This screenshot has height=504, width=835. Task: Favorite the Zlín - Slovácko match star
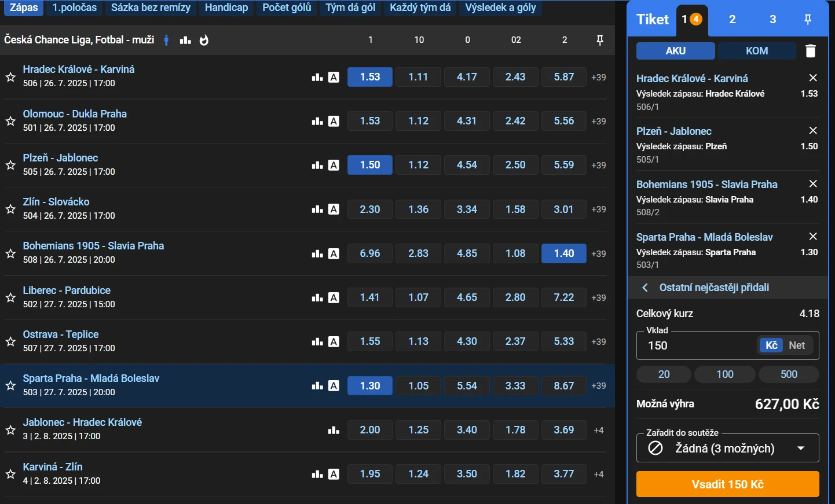[10, 209]
